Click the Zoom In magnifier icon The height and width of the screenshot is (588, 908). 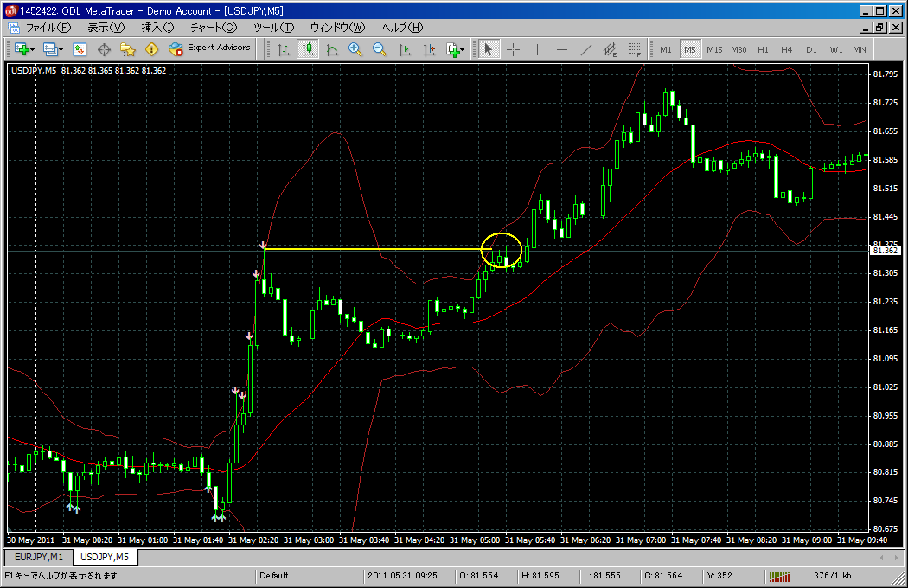pyautogui.click(x=355, y=49)
